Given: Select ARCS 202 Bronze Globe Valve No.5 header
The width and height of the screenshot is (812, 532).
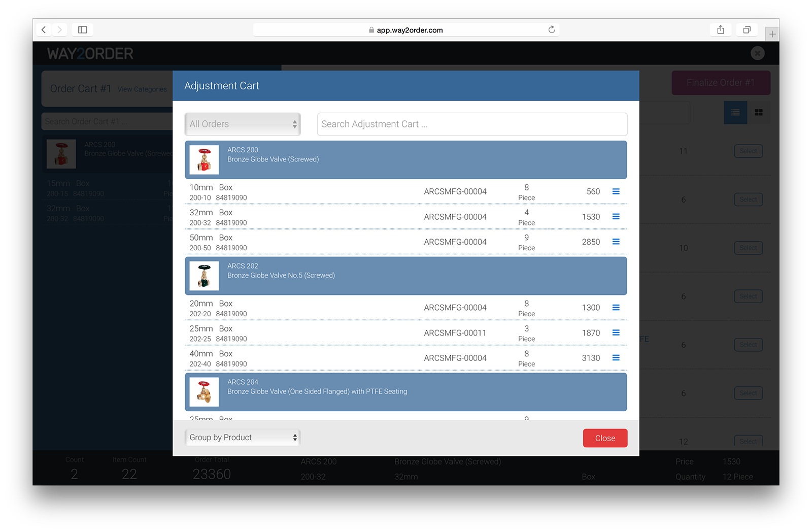Looking at the screenshot, I should (x=406, y=276).
